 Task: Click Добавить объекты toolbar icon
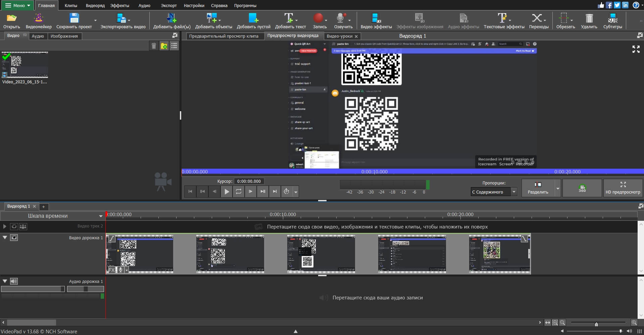click(x=211, y=18)
